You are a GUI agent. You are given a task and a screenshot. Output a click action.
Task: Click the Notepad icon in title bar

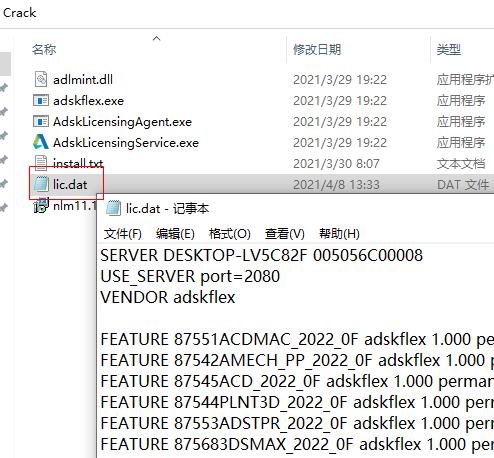(113, 208)
